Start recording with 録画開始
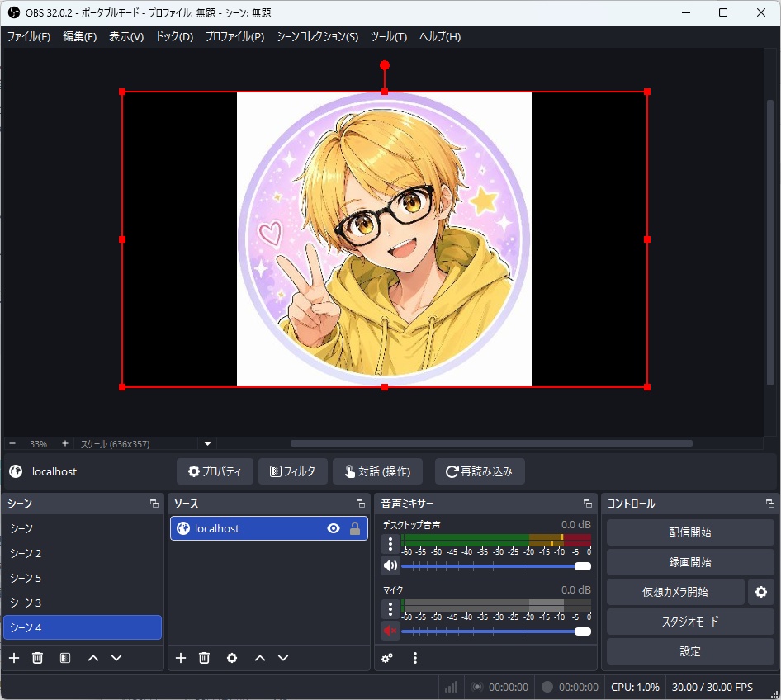 (690, 562)
